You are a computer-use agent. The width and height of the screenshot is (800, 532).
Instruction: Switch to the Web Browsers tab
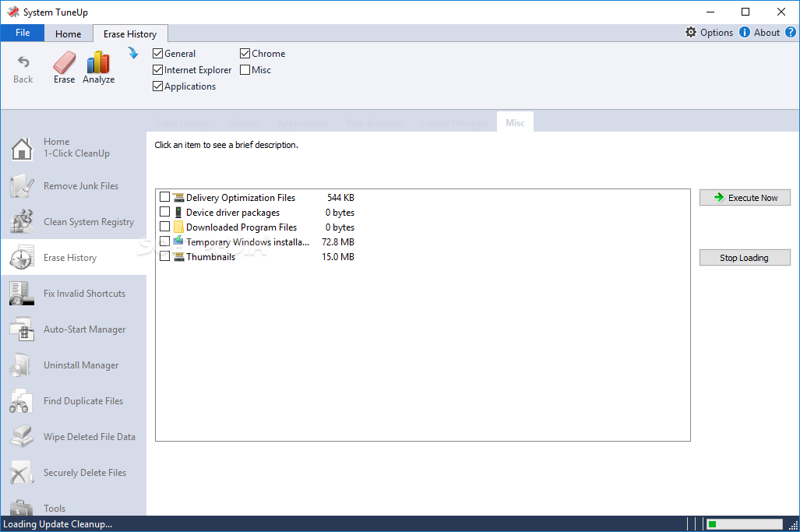(375, 123)
